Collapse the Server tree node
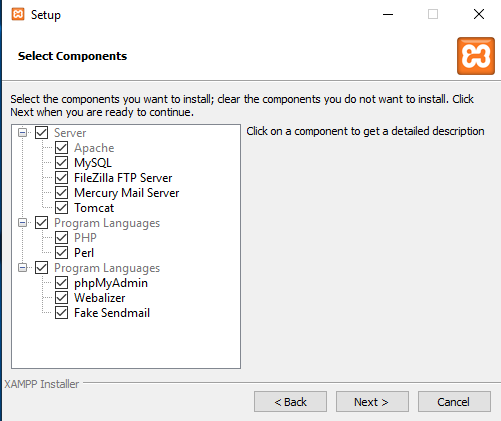Viewport: 501px width, 421px height. (22, 133)
